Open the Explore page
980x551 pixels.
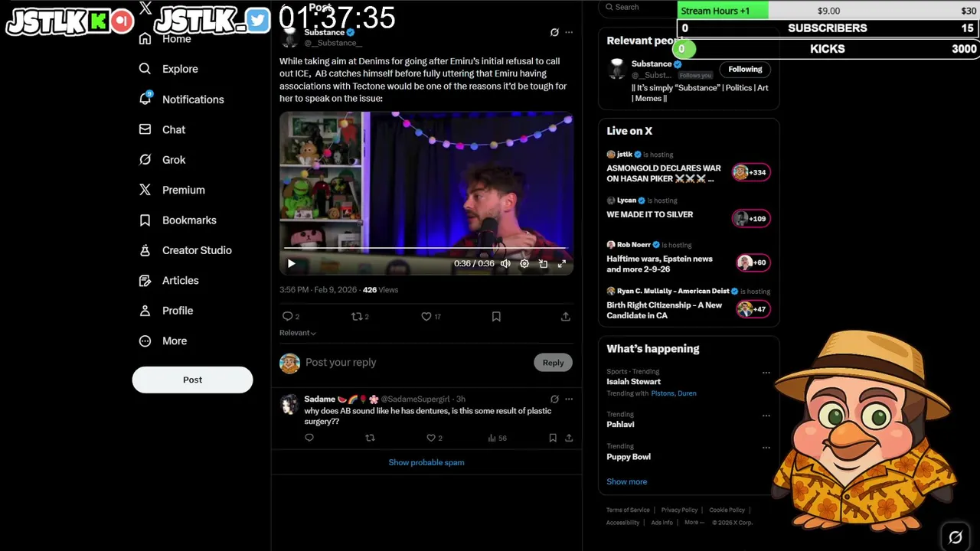(168, 69)
